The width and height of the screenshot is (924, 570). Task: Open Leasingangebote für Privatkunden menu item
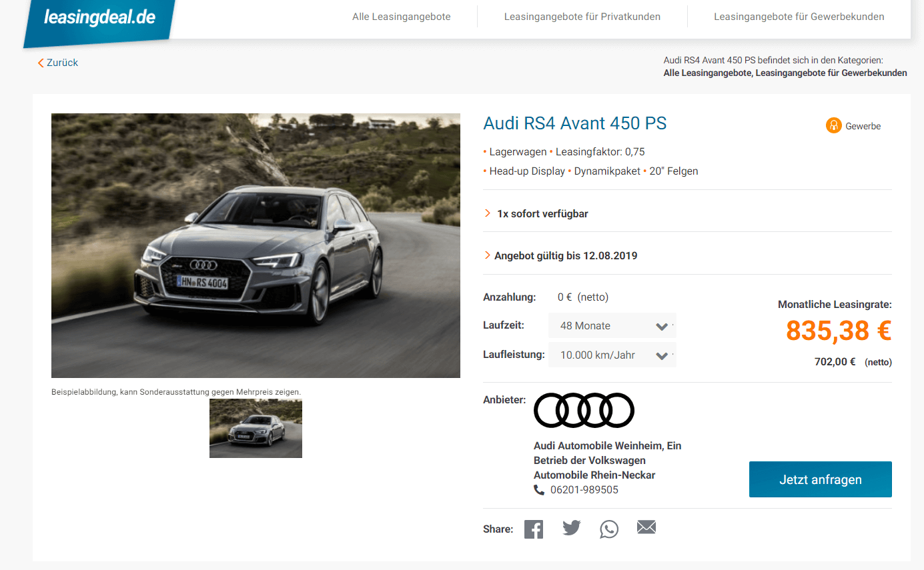pos(582,17)
